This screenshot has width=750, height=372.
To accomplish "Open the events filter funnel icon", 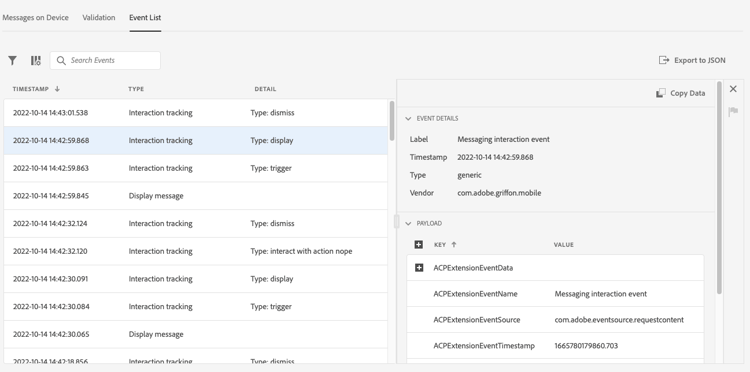I will point(12,60).
